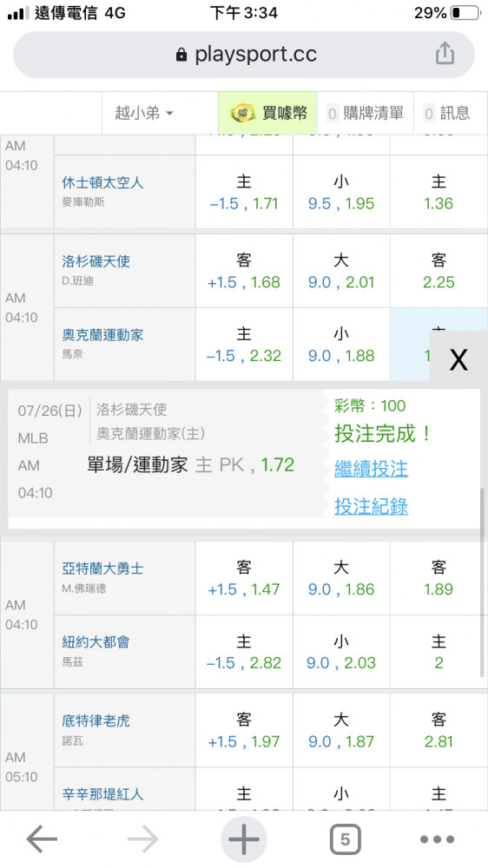
Task: Select Angels 客 +1.5, 1.68 spread
Action: (244, 271)
